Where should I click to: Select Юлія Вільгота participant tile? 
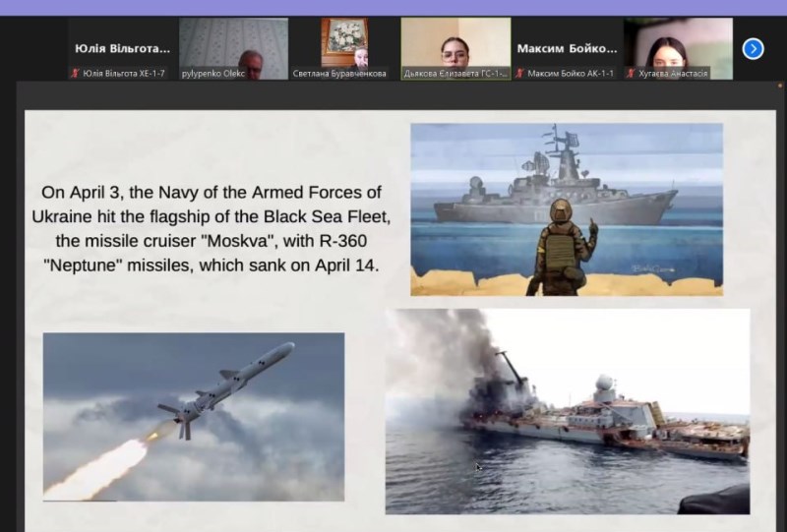tap(122, 49)
